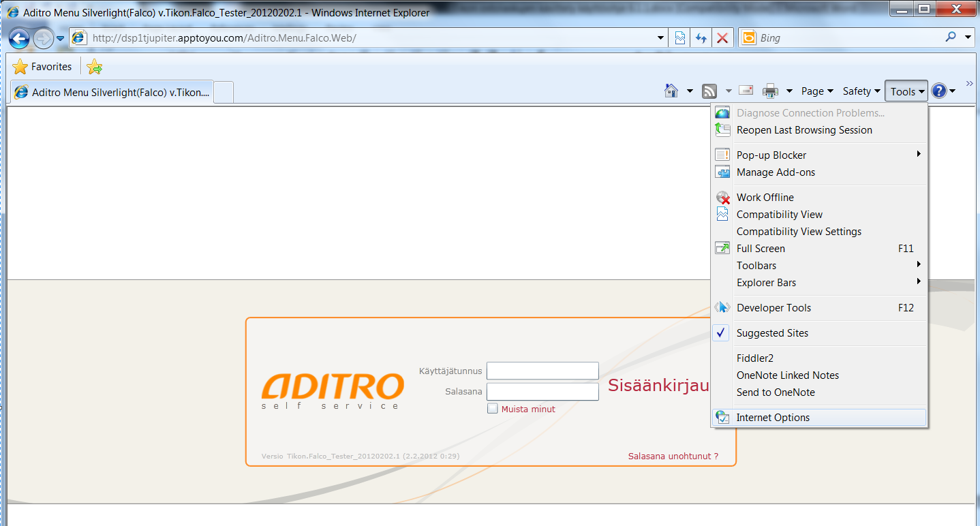980x526 pixels.
Task: Expand the Feeds dropdown arrow
Action: pyautogui.click(x=728, y=91)
